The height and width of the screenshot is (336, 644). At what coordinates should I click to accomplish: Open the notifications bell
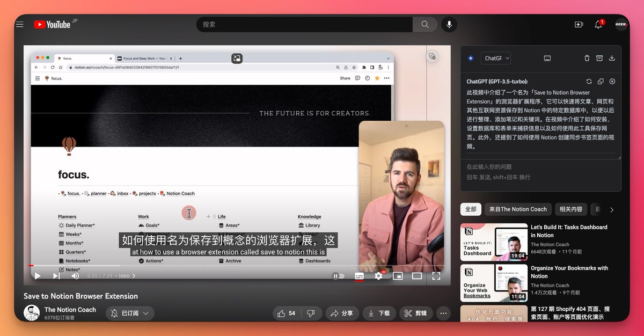click(598, 24)
